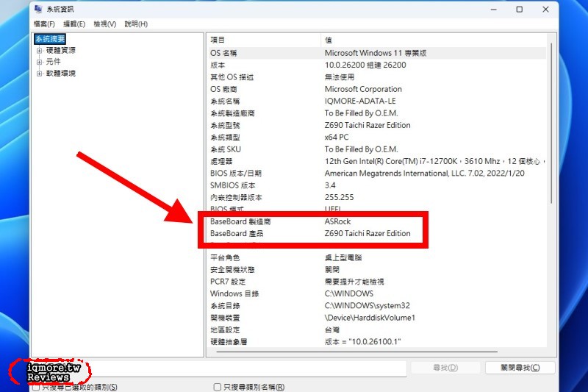
Task: Click the vertical scrollbar thumb in details list
Action: point(552,123)
